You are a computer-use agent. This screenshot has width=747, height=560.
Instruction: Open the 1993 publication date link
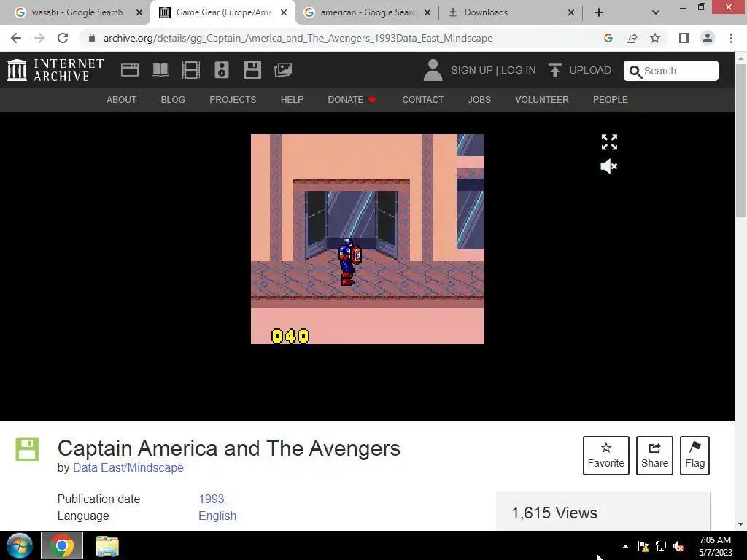pos(211,499)
